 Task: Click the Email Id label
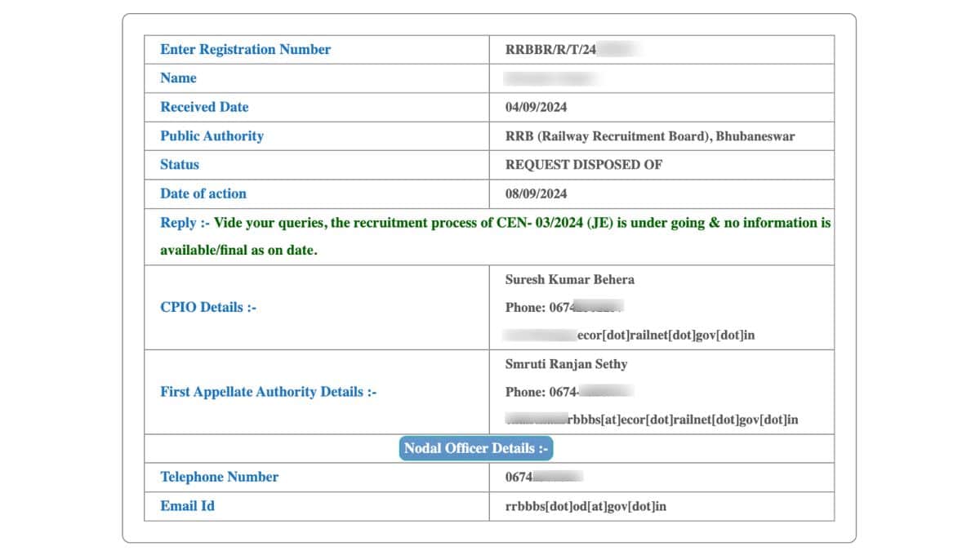188,505
